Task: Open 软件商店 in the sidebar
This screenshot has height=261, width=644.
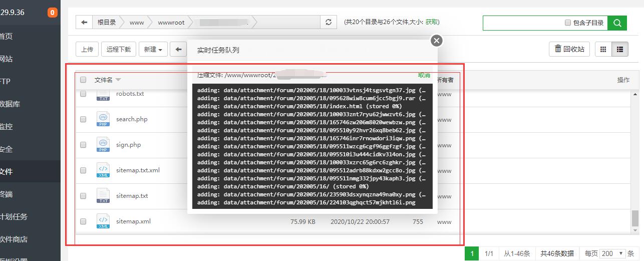Action: pos(14,239)
